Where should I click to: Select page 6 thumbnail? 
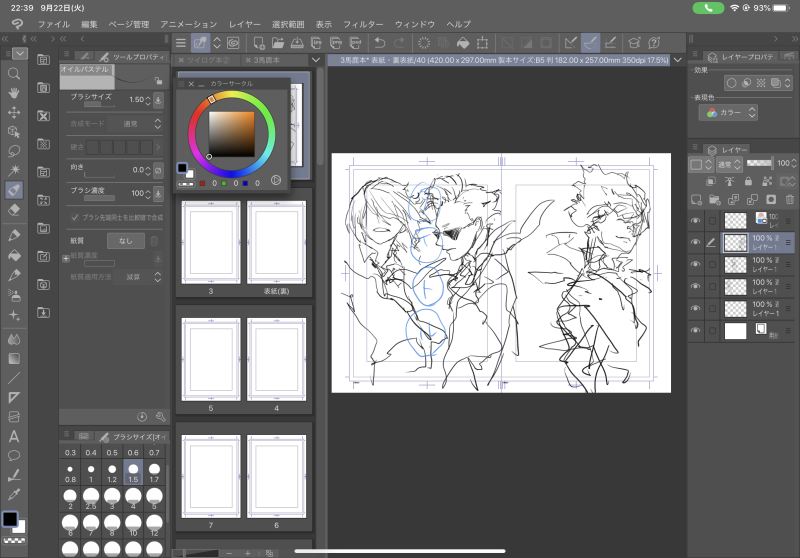[277, 476]
